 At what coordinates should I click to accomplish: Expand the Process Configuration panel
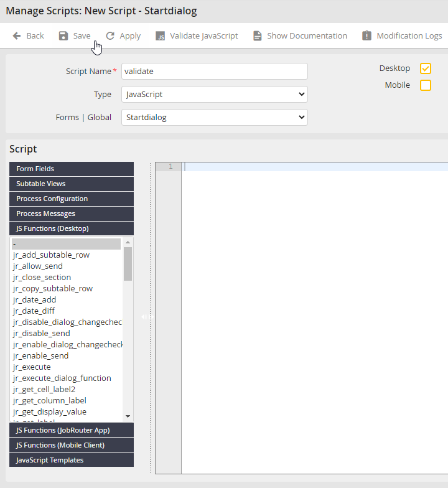coord(72,199)
